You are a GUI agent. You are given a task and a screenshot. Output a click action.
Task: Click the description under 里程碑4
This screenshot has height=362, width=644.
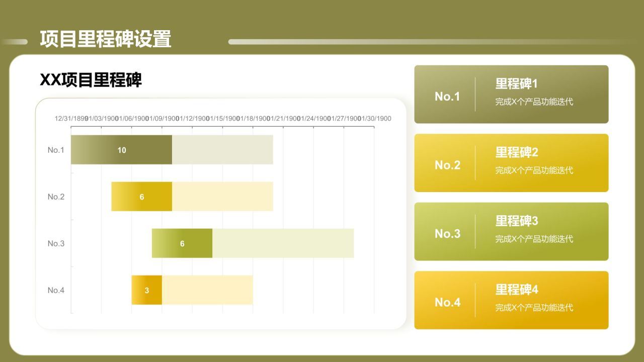click(x=534, y=307)
